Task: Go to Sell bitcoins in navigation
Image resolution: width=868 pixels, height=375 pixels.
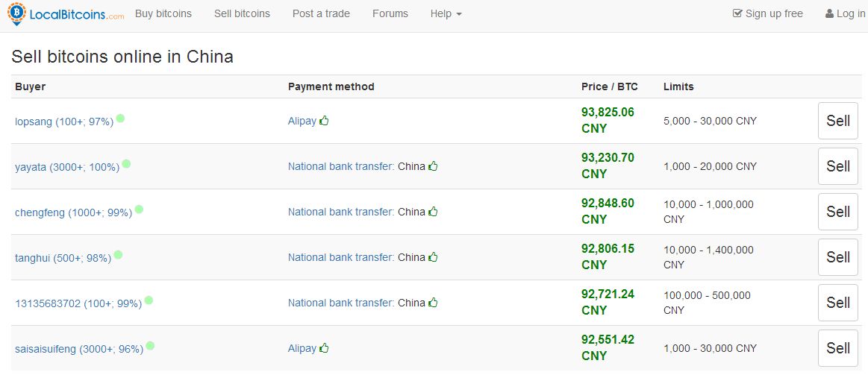Action: [242, 14]
